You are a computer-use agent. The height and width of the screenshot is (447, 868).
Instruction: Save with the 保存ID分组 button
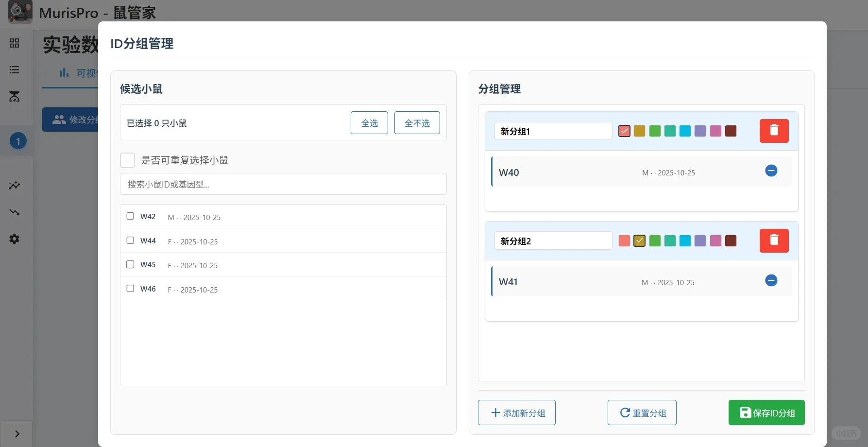click(x=766, y=413)
